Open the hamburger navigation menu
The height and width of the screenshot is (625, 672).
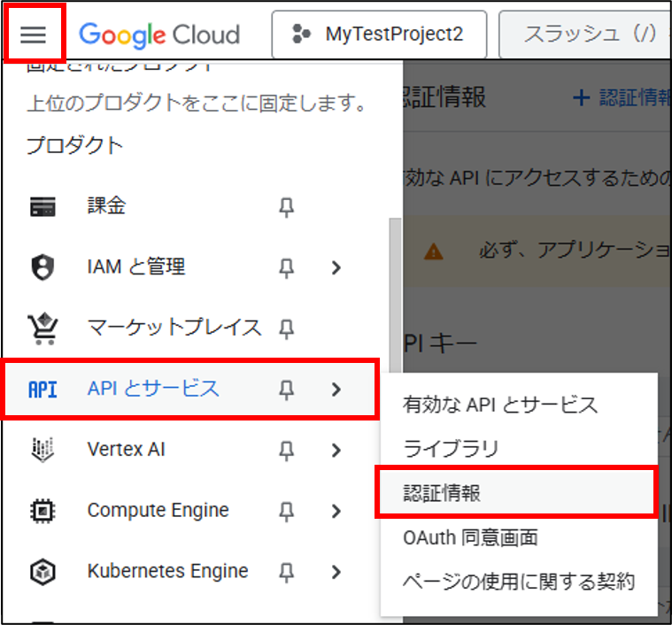tap(33, 35)
